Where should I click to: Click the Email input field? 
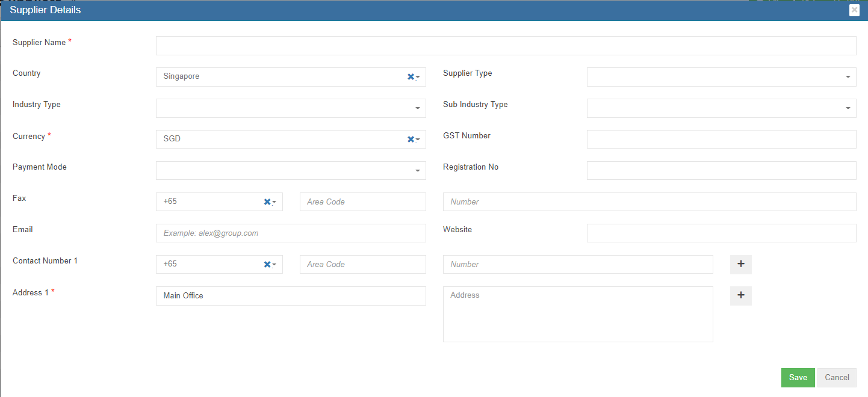[290, 233]
